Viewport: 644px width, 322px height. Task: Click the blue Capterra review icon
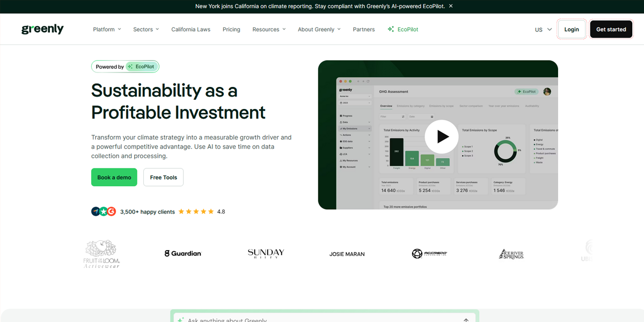click(96, 211)
